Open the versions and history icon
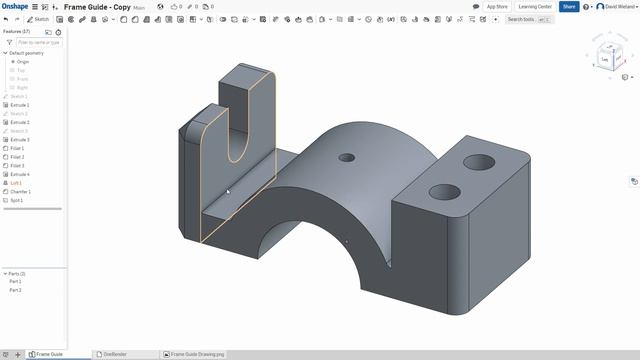 pyautogui.click(x=45, y=7)
